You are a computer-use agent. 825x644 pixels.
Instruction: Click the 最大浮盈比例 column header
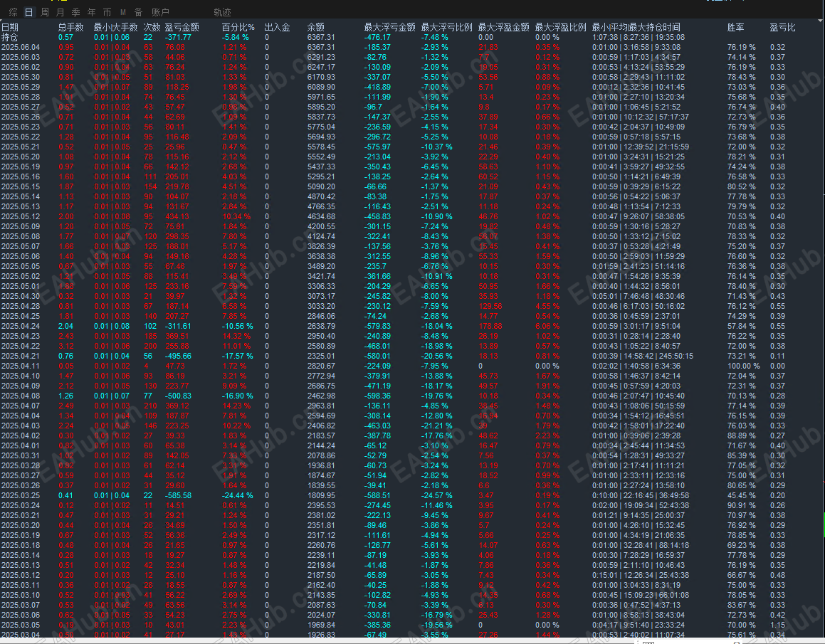560,27
